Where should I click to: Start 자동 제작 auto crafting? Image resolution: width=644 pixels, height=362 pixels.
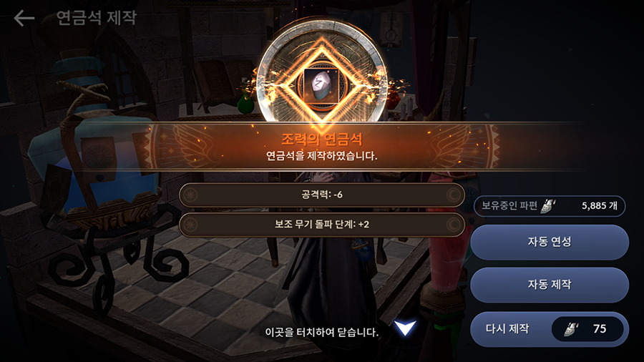tap(549, 285)
